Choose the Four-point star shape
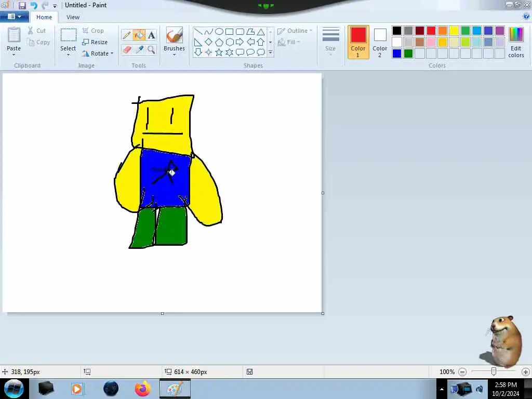This screenshot has width=532, height=399. click(209, 52)
